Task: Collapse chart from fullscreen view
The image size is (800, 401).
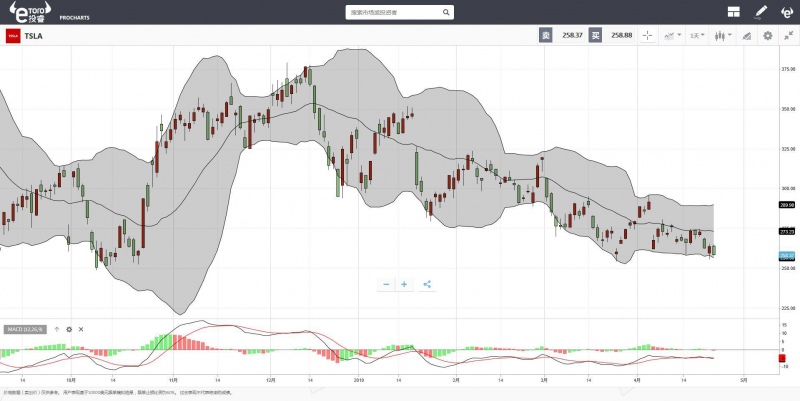Action: [788, 35]
